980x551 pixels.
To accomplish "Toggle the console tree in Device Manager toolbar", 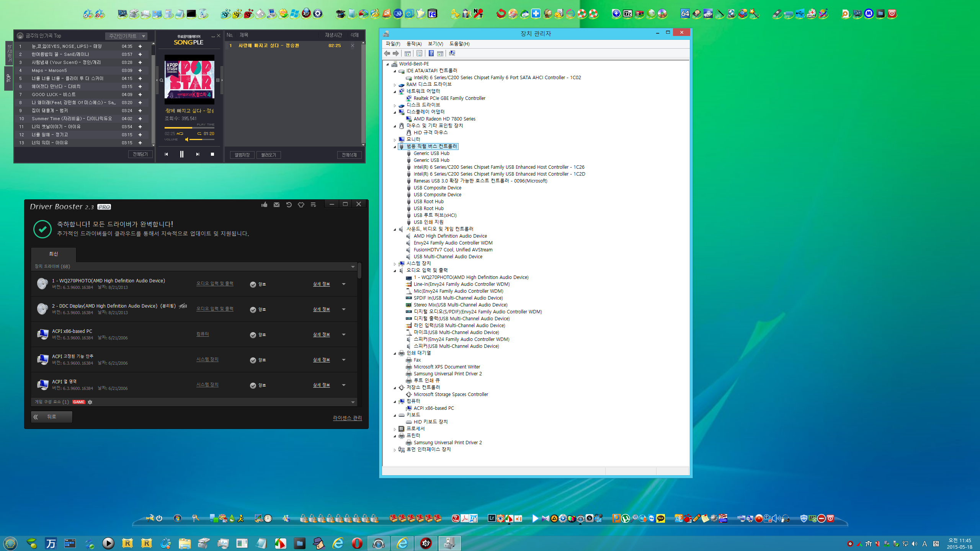I will coord(408,54).
